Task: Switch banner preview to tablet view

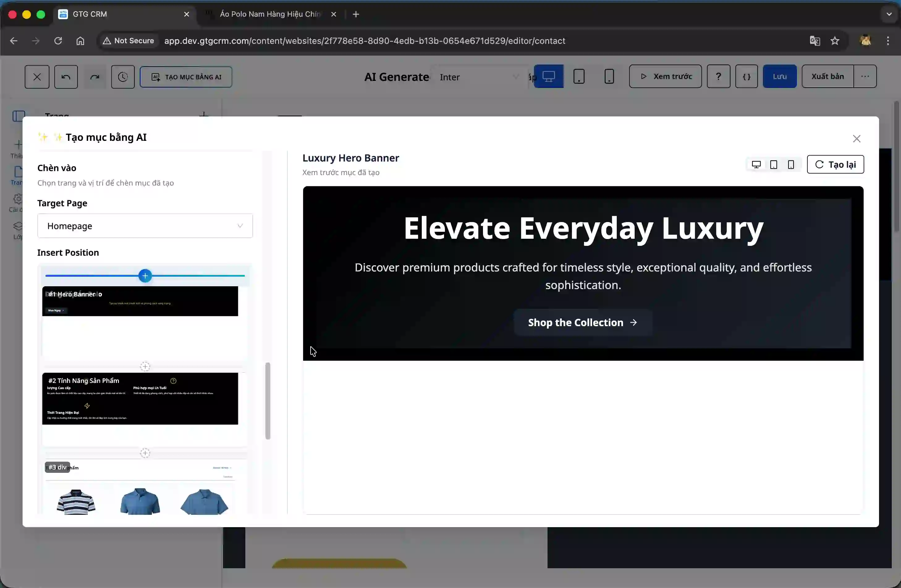Action: click(x=773, y=165)
